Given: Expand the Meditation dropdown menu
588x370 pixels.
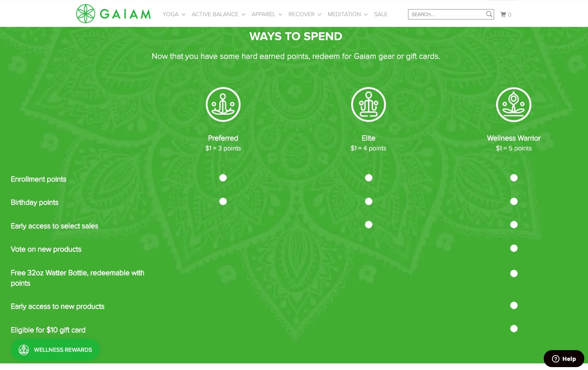Looking at the screenshot, I should point(348,14).
